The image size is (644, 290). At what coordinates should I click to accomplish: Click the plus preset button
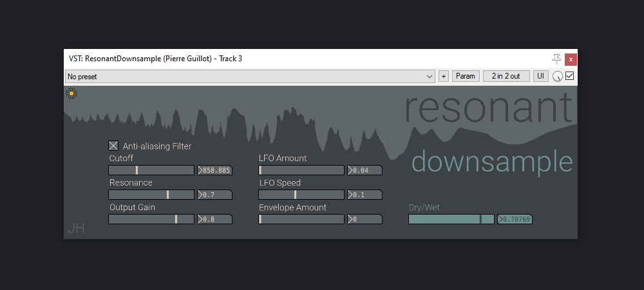444,77
